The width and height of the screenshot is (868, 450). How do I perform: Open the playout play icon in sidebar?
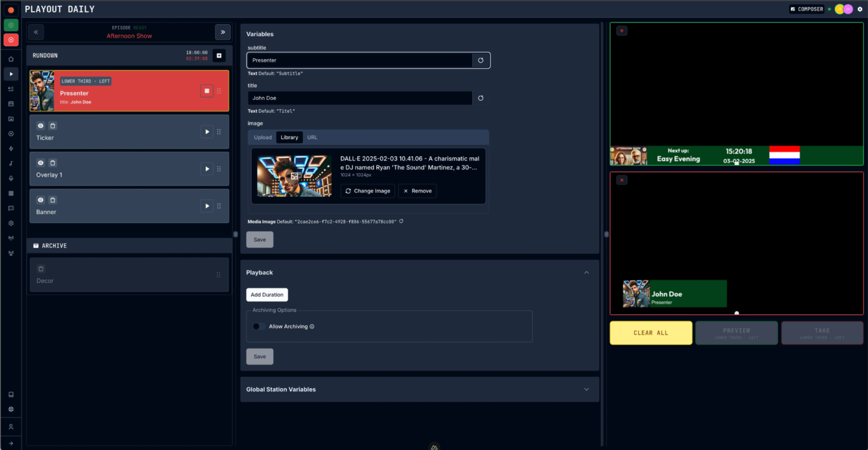11,74
